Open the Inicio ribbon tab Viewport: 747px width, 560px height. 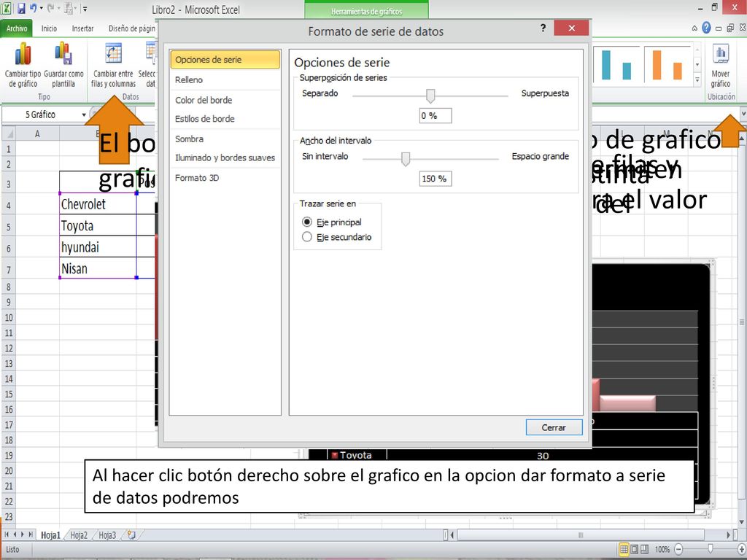[x=49, y=28]
